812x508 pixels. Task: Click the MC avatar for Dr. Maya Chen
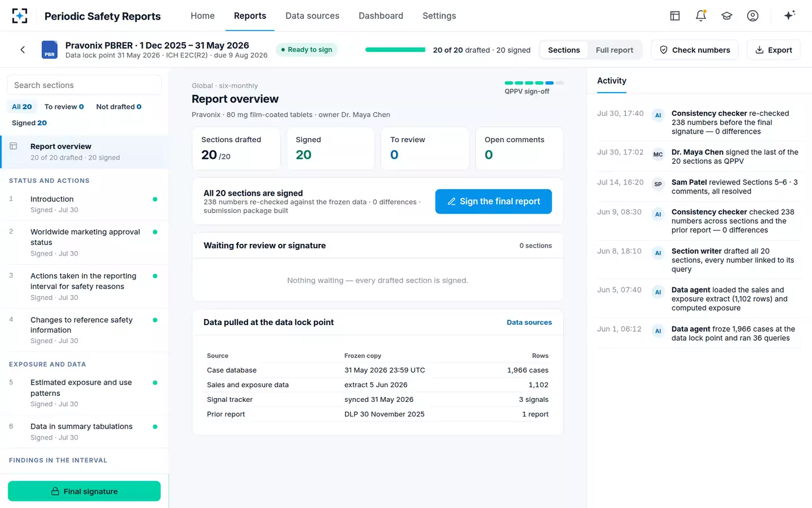coord(657,154)
